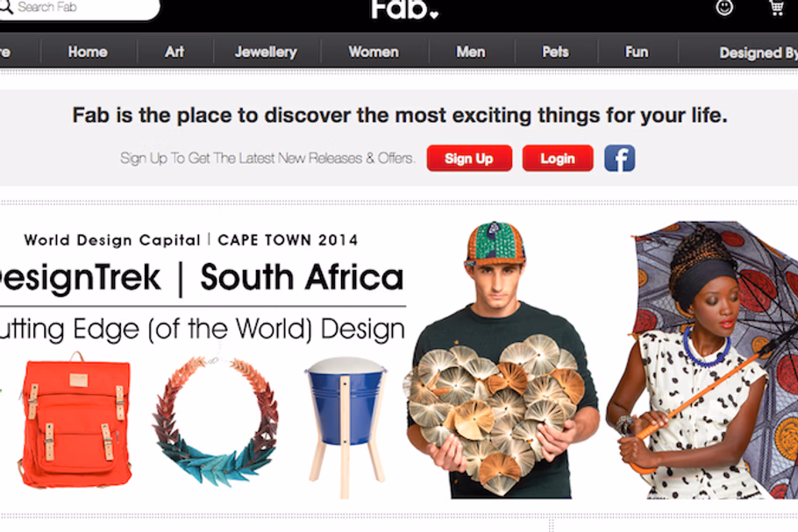
Task: View the Fun category
Action: tap(637, 52)
